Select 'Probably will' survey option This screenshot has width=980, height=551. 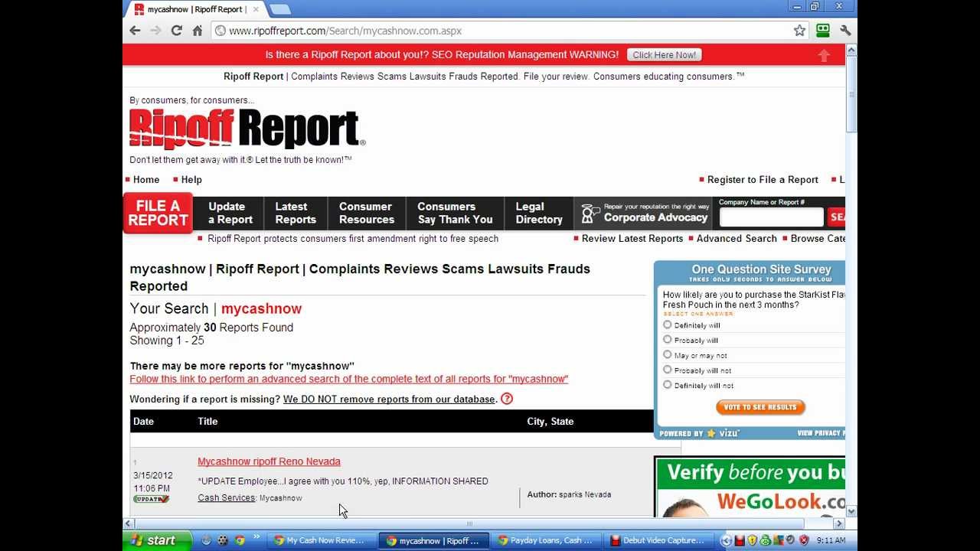click(667, 340)
